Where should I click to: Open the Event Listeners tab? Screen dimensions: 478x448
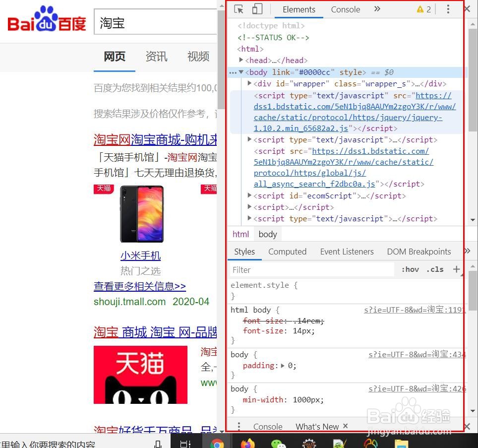click(347, 252)
